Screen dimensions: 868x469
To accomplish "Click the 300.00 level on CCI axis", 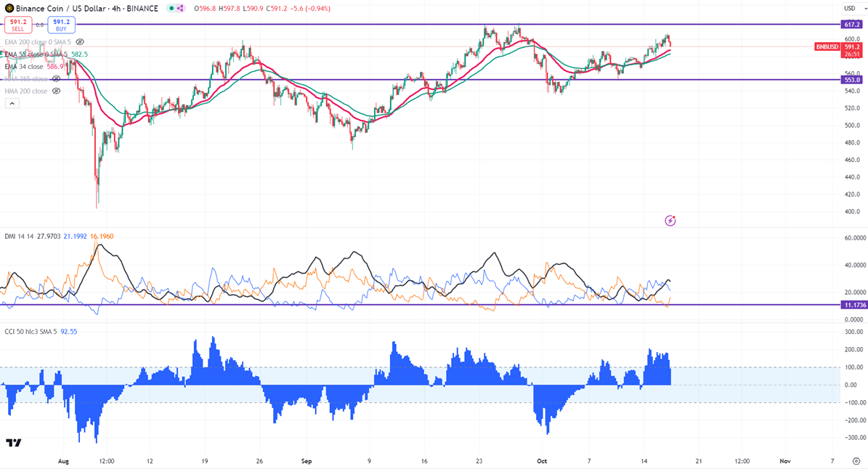I will point(853,332).
